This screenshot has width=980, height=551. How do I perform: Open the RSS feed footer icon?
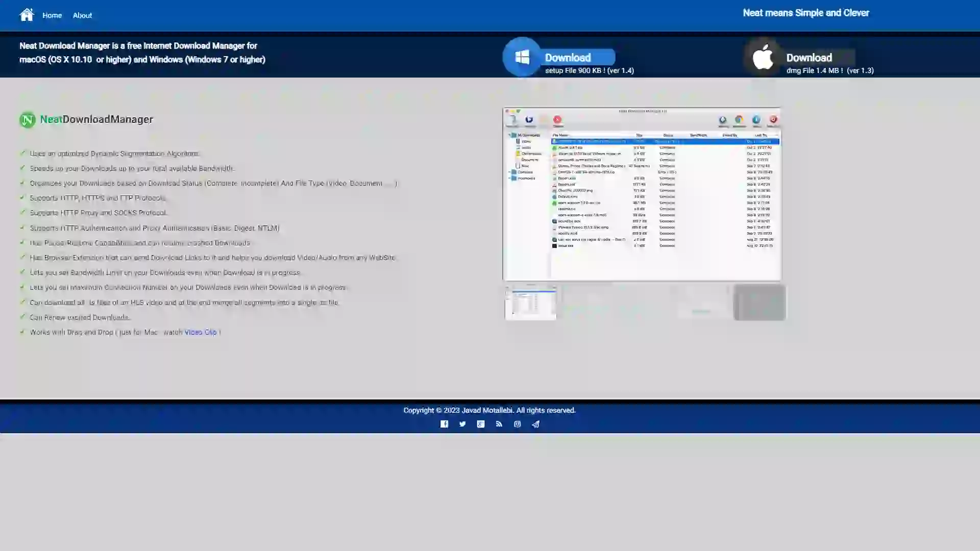[499, 424]
